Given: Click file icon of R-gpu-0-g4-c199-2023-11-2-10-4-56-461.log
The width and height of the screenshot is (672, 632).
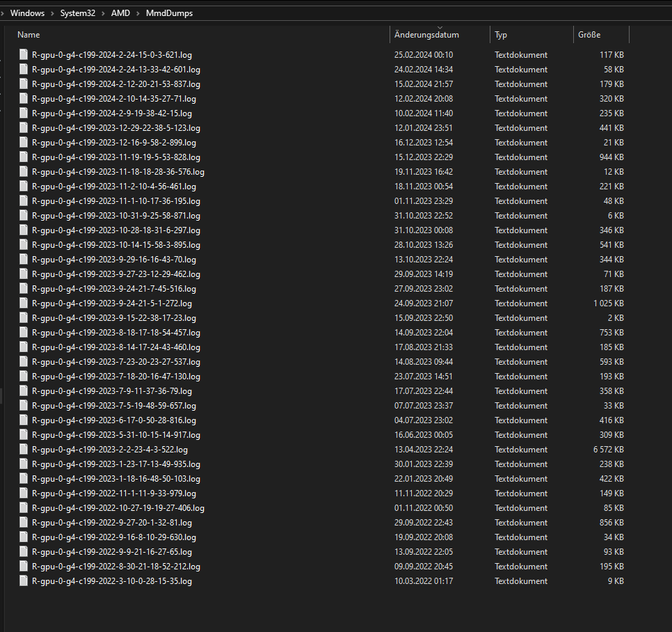Looking at the screenshot, I should [24, 186].
